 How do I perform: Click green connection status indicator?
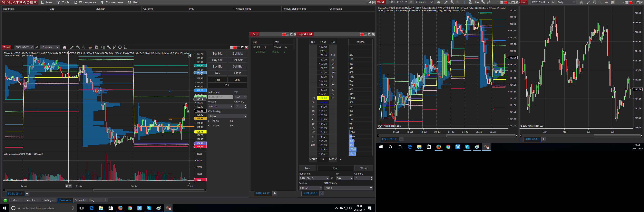coord(5,200)
